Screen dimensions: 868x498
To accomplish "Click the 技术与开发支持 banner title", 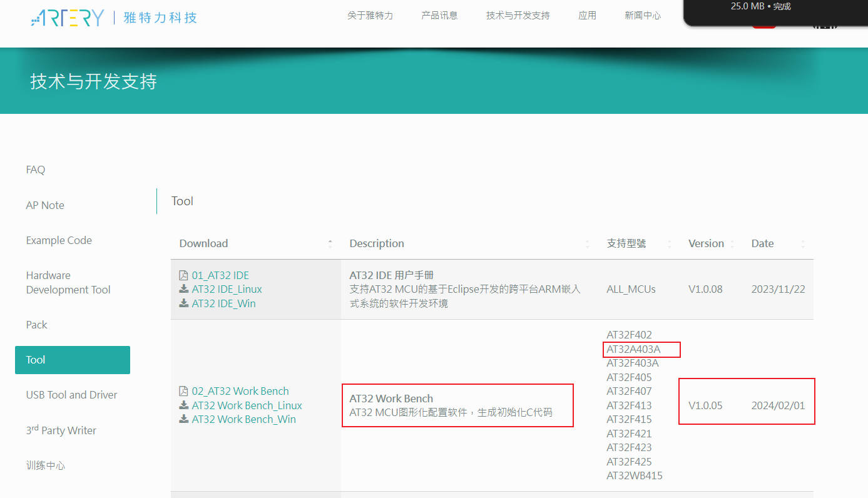I will [93, 81].
